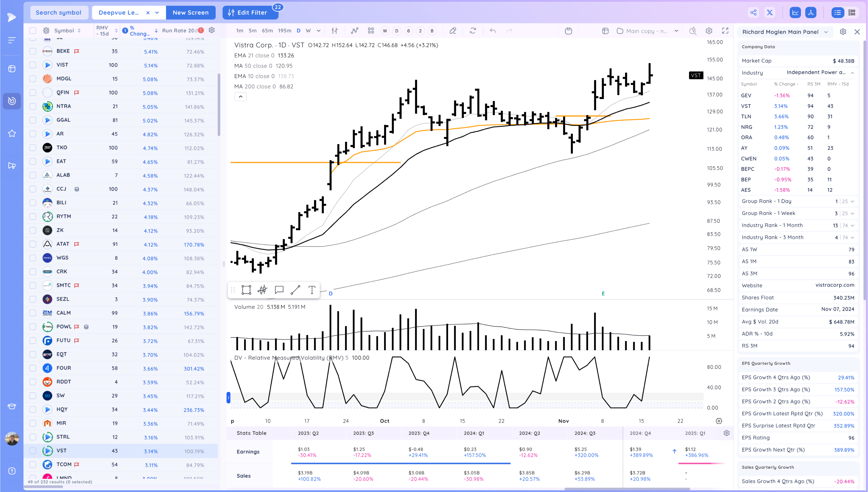Switch chart to 5m timeframe
Viewport: 868px width, 492px height.
coord(253,31)
